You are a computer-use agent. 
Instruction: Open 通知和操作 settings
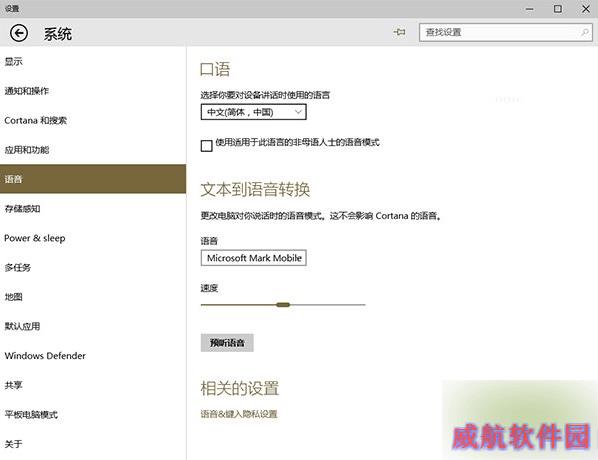click(93, 91)
